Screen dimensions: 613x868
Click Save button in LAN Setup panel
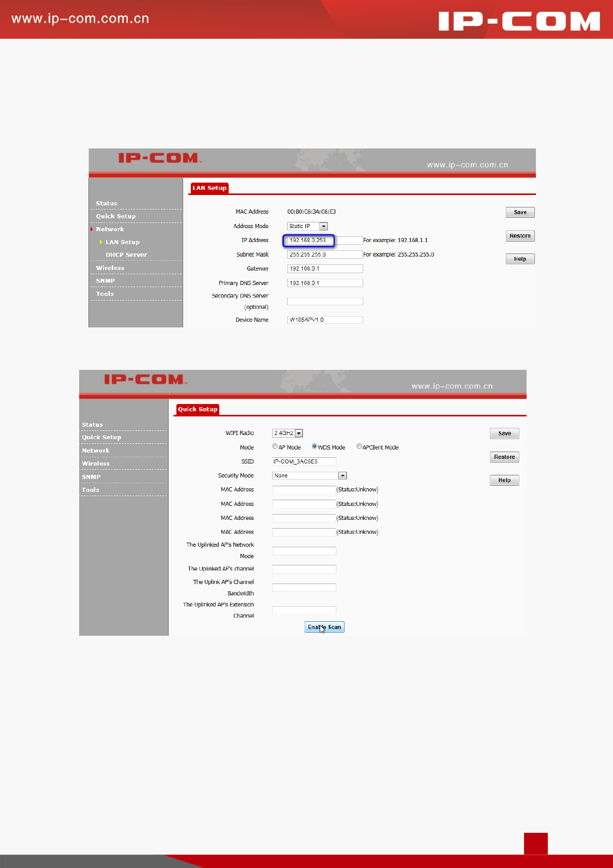[520, 212]
